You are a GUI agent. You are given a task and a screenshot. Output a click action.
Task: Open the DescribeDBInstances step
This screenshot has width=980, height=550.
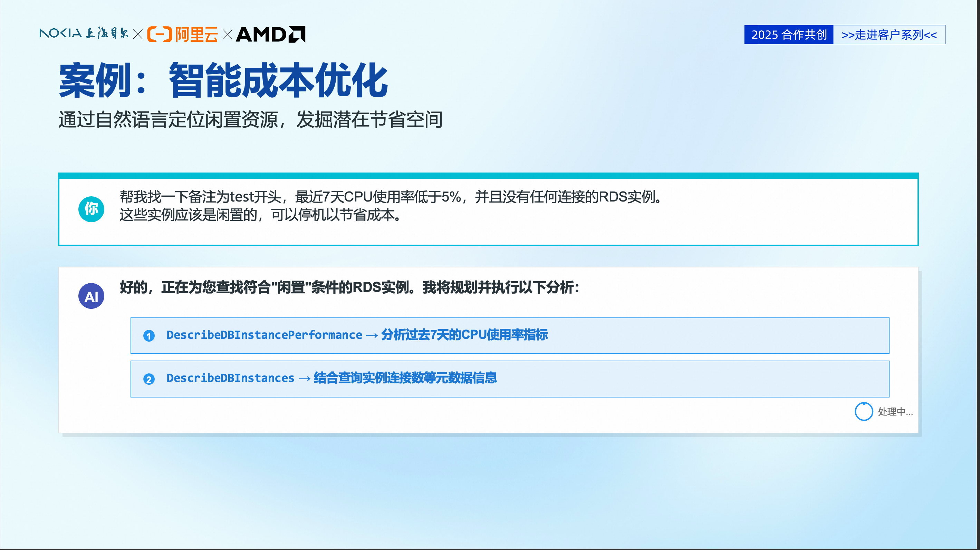[230, 378]
